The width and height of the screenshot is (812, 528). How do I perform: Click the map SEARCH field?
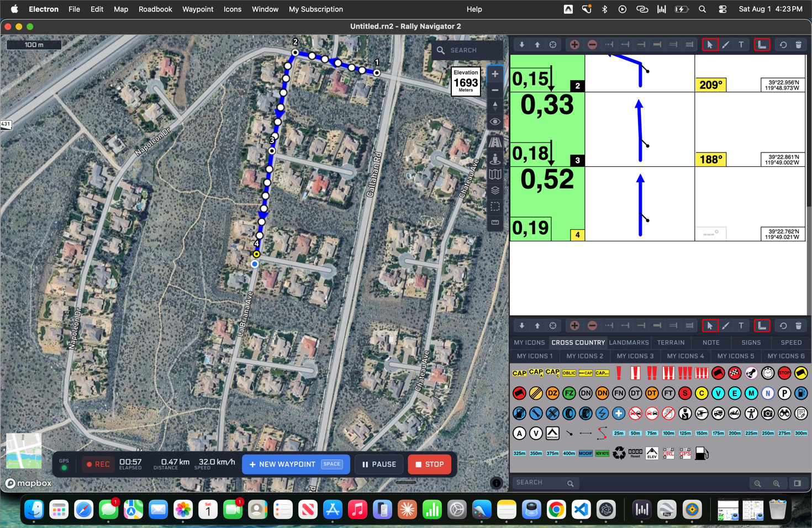467,50
